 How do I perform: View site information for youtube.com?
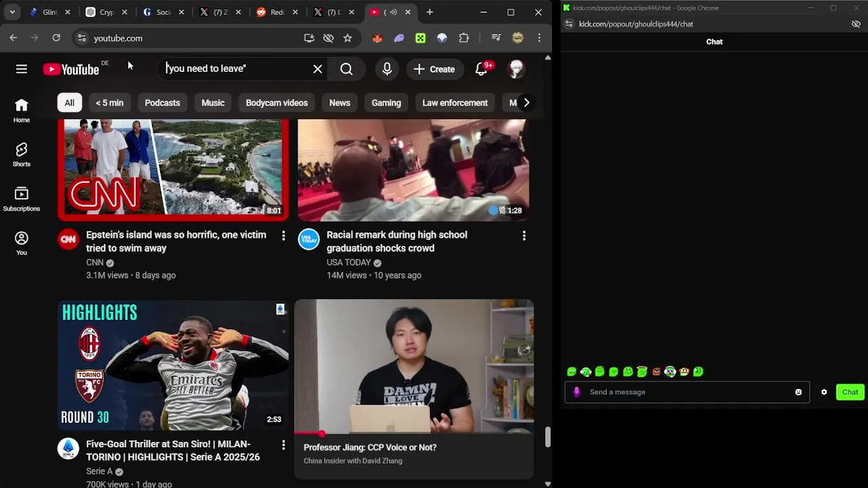tap(81, 38)
